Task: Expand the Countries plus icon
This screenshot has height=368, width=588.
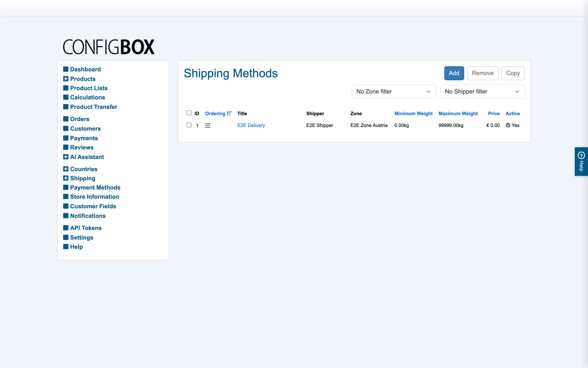Action: pos(66,169)
